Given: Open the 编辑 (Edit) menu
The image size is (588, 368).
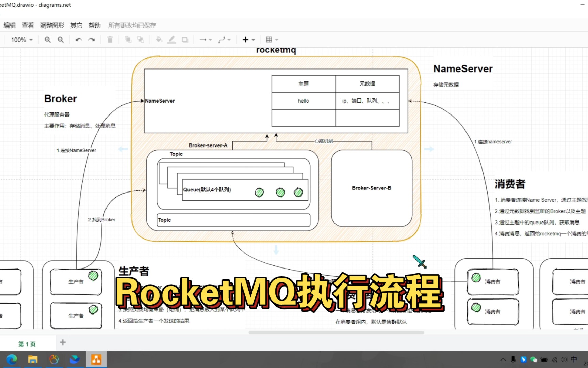Looking at the screenshot, I should coord(10,25).
